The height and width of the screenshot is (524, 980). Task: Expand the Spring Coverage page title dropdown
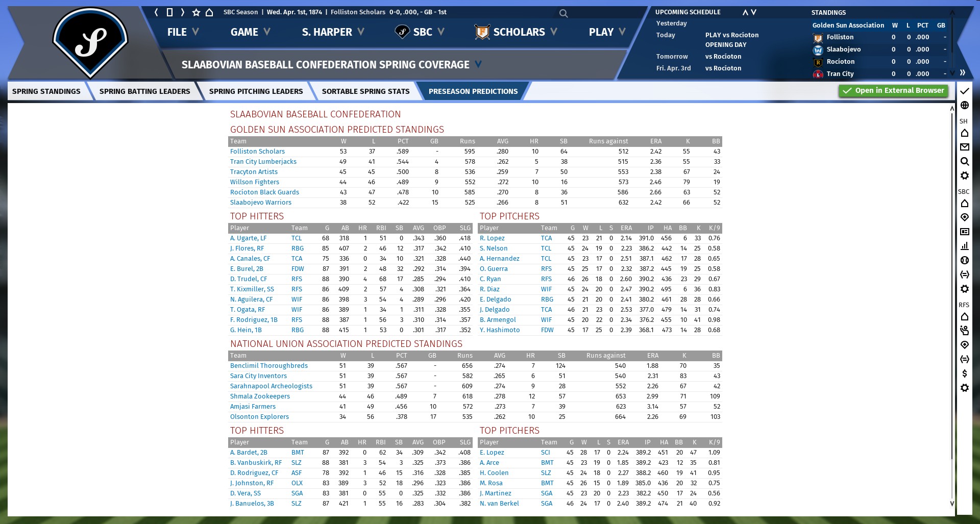[478, 64]
